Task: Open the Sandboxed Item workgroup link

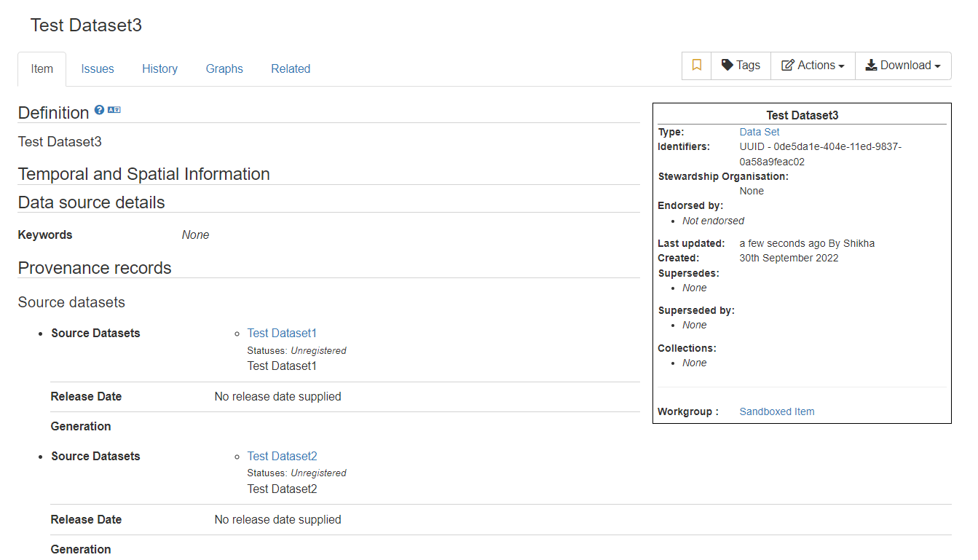Action: (x=777, y=411)
